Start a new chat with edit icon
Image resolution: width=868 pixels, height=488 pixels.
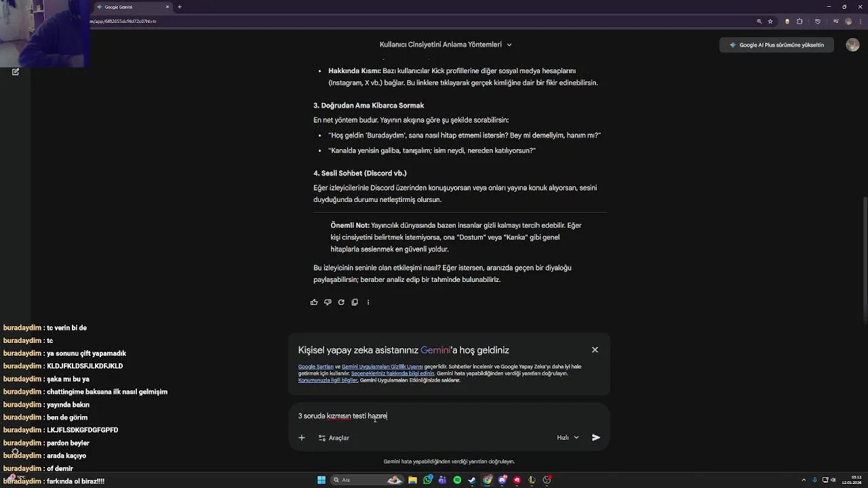16,72
